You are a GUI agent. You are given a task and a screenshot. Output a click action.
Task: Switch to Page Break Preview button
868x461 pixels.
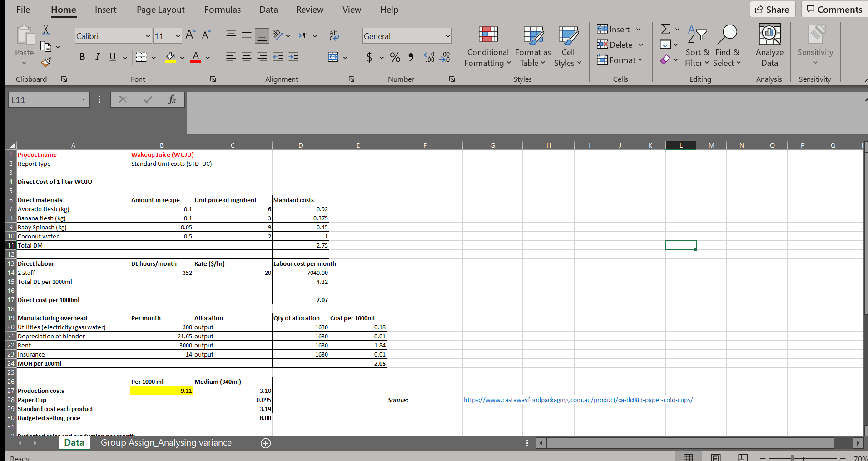(743, 457)
